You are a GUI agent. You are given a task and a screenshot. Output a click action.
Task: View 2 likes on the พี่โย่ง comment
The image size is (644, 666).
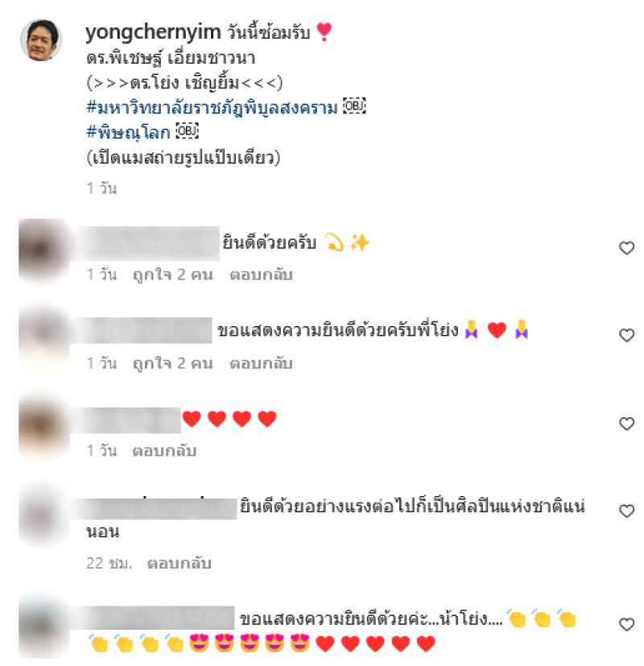point(172,363)
